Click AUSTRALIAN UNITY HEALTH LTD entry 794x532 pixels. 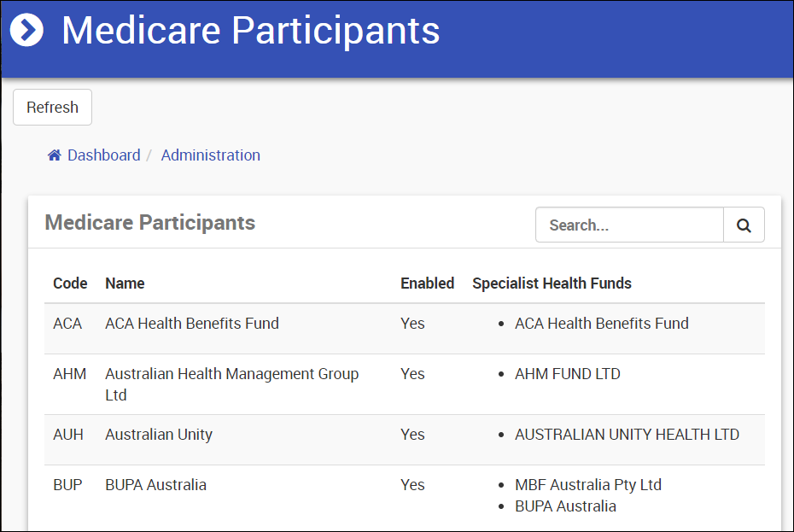627,435
